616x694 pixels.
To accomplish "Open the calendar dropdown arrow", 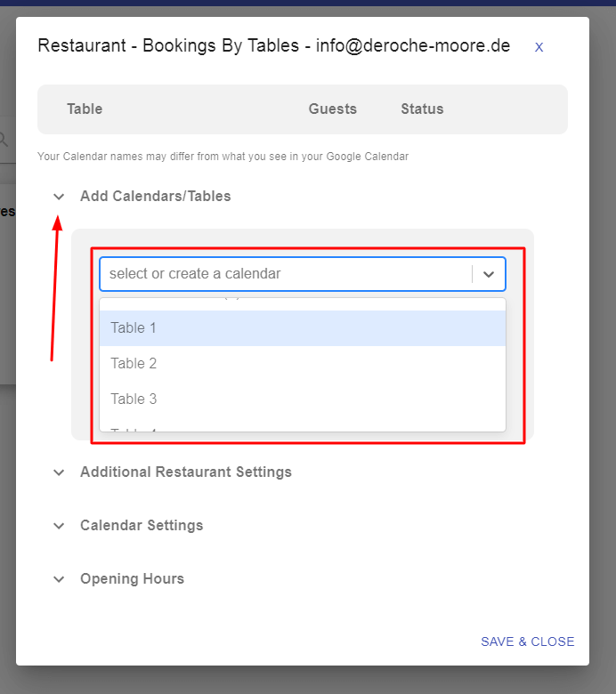I will pyautogui.click(x=489, y=274).
